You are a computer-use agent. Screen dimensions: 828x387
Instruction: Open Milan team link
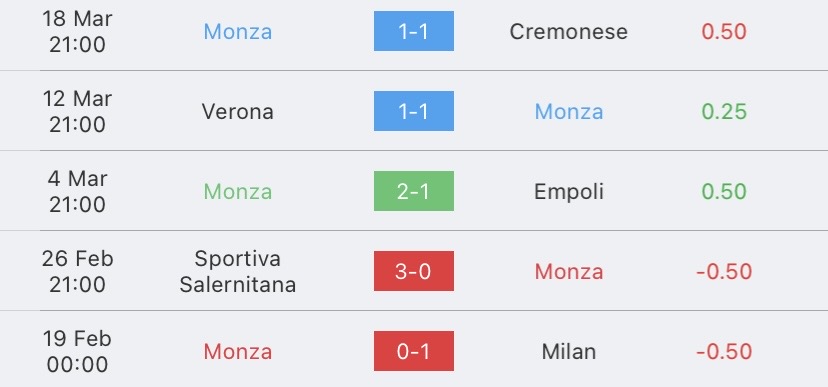pos(569,352)
